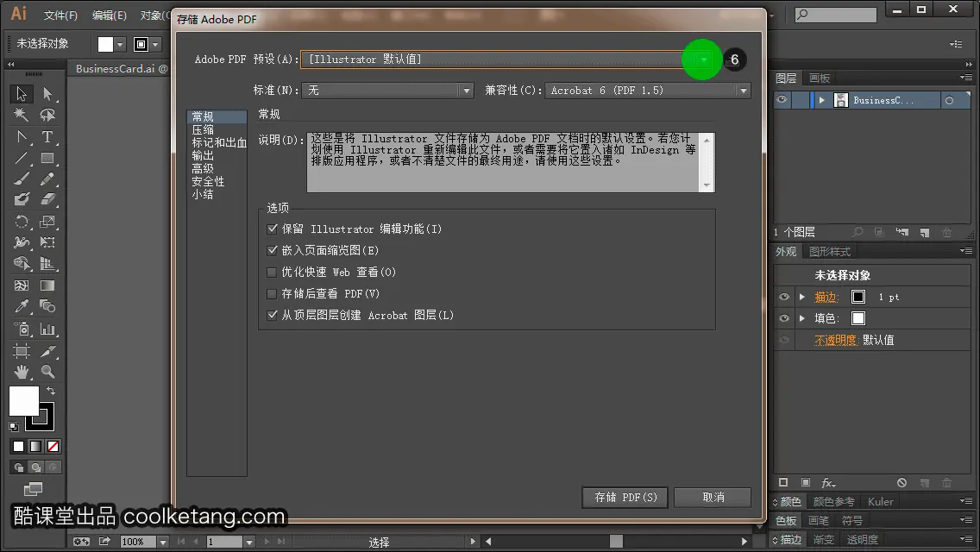Select the Scale tool
Viewport: 980px width, 552px height.
[47, 222]
